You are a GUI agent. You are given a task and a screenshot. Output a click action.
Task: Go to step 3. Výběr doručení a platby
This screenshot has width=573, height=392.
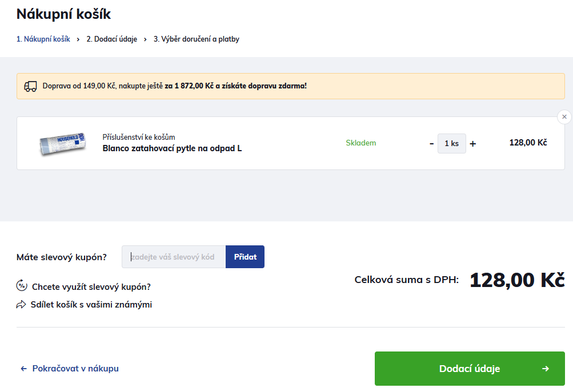[x=197, y=39]
